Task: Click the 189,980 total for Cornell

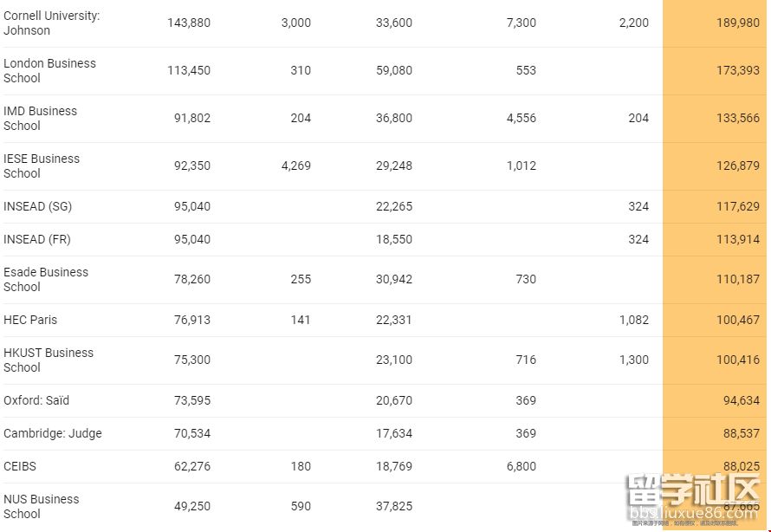Action: 737,23
